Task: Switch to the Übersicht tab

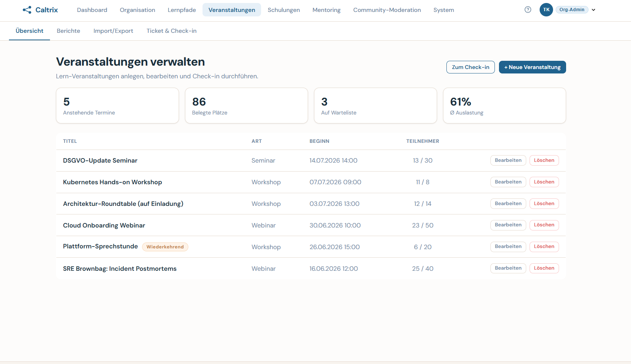Action: pos(29,31)
